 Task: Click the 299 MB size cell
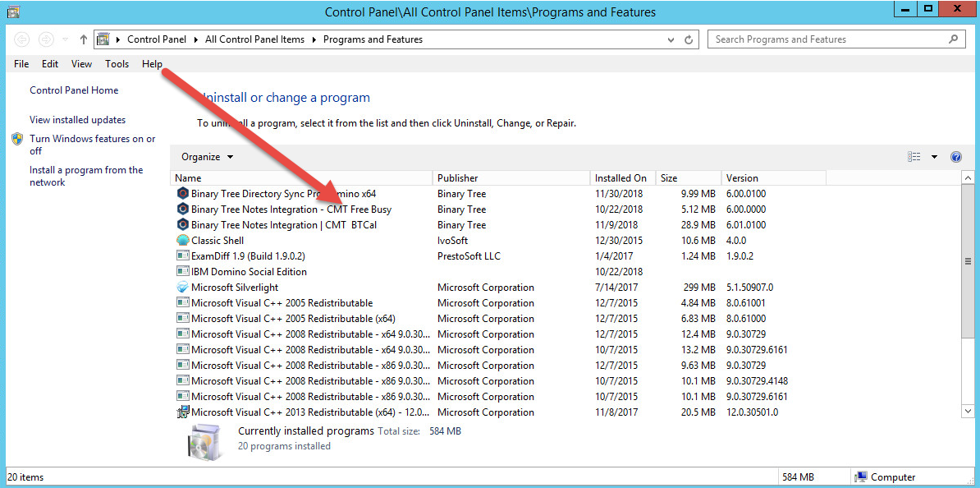pyautogui.click(x=699, y=288)
